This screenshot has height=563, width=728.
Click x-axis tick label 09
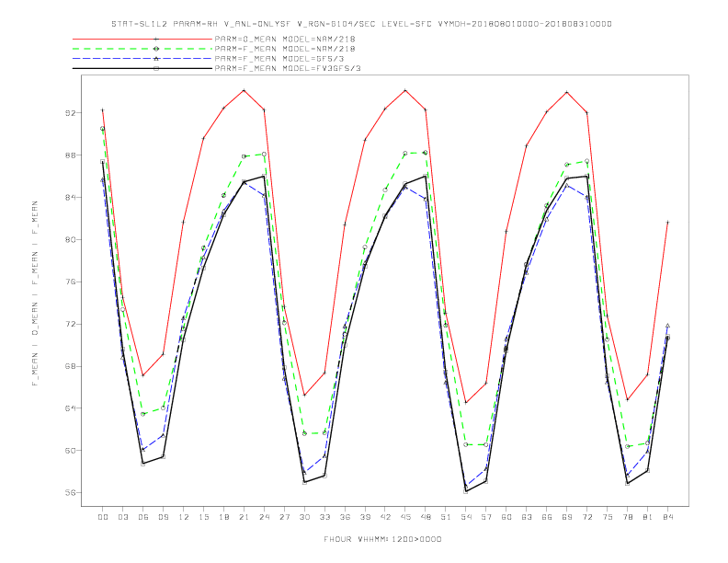coord(164,517)
